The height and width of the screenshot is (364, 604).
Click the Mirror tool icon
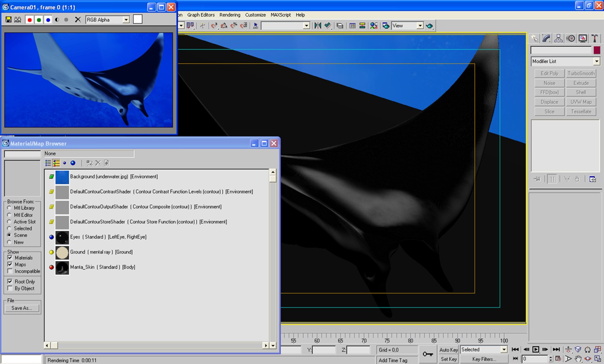(x=318, y=26)
